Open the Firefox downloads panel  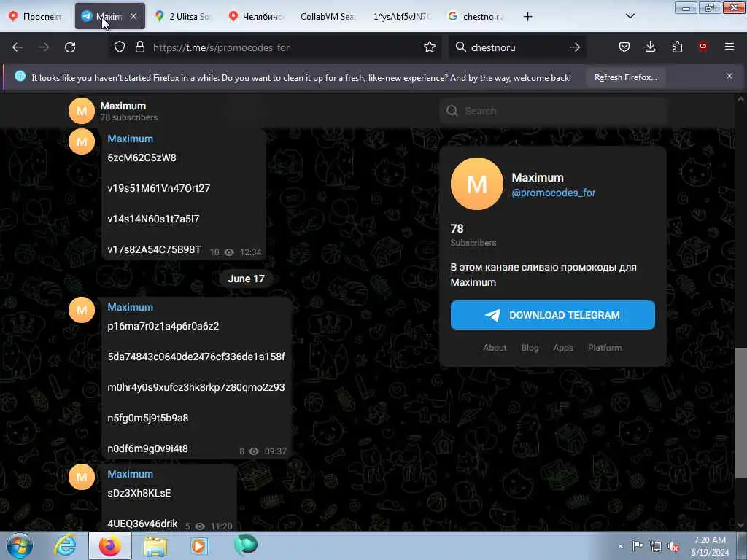tap(650, 47)
